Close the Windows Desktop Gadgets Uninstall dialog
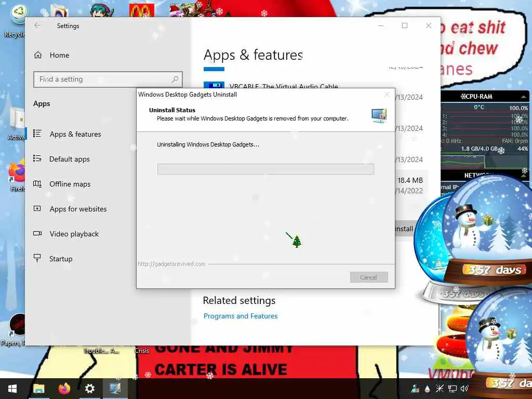 [387, 95]
